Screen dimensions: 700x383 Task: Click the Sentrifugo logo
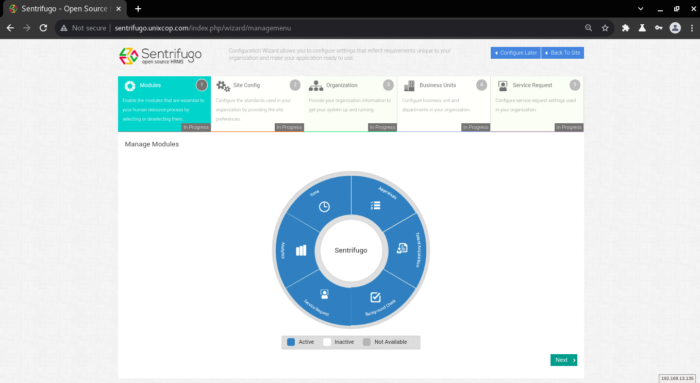[x=160, y=56]
